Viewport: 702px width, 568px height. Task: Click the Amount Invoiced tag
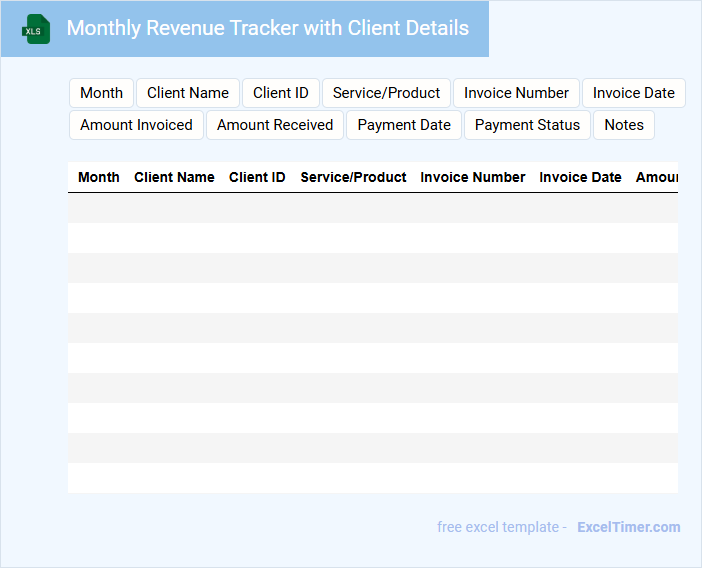[136, 125]
